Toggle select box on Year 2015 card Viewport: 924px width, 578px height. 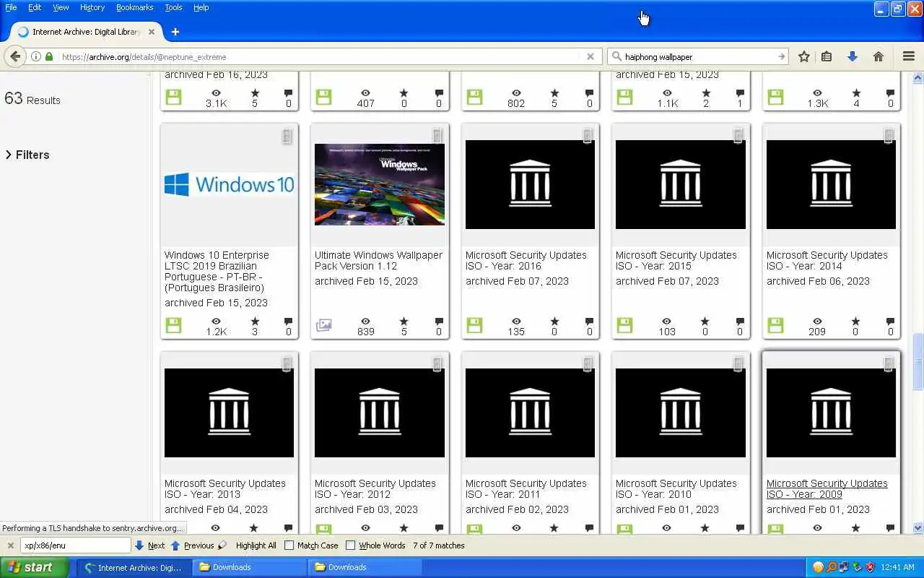click(x=738, y=136)
